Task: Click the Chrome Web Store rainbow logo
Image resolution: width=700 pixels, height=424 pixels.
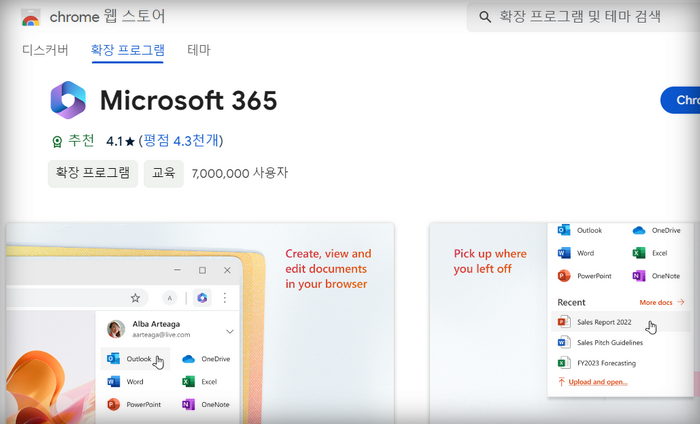Action: click(x=30, y=18)
